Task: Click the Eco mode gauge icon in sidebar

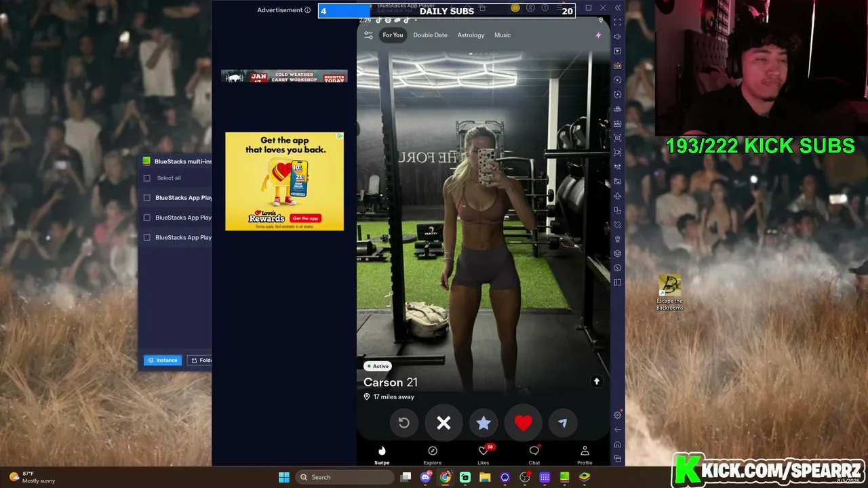Action: click(617, 268)
